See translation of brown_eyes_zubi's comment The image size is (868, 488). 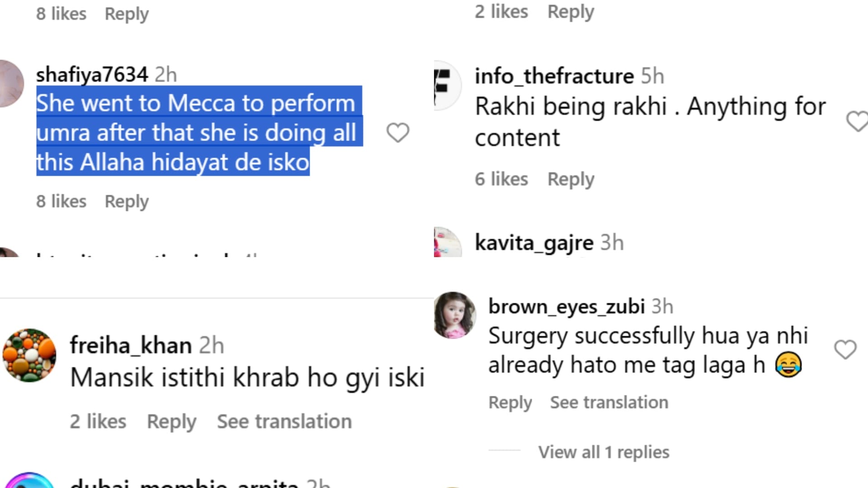coord(609,402)
